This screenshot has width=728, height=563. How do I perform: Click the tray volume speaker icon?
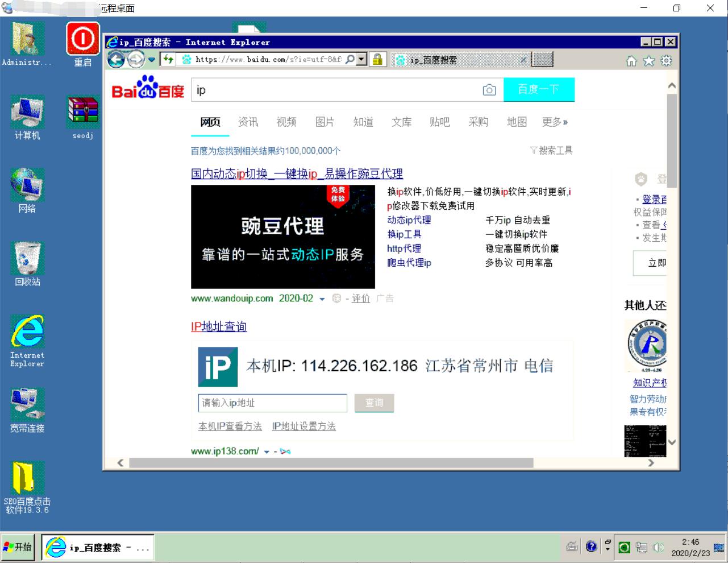[x=658, y=547]
